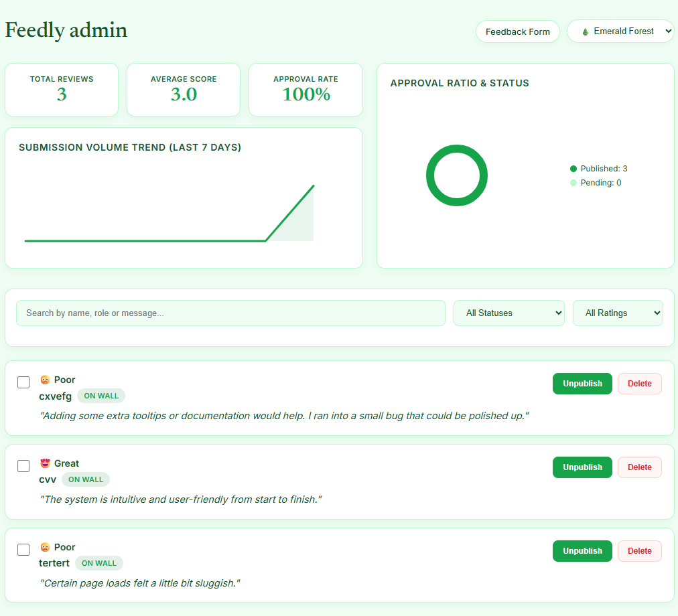Unpublish the cxvefg review
This screenshot has height=616, width=678.
click(x=582, y=384)
